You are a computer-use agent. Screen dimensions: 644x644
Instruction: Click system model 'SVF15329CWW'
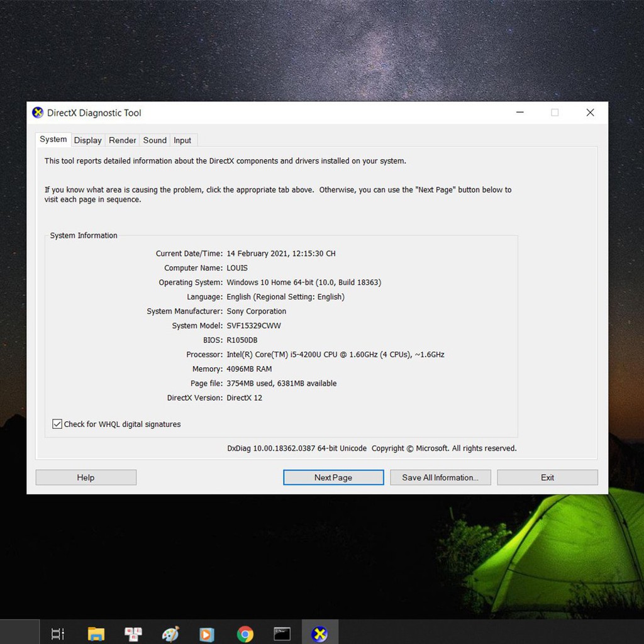254,326
